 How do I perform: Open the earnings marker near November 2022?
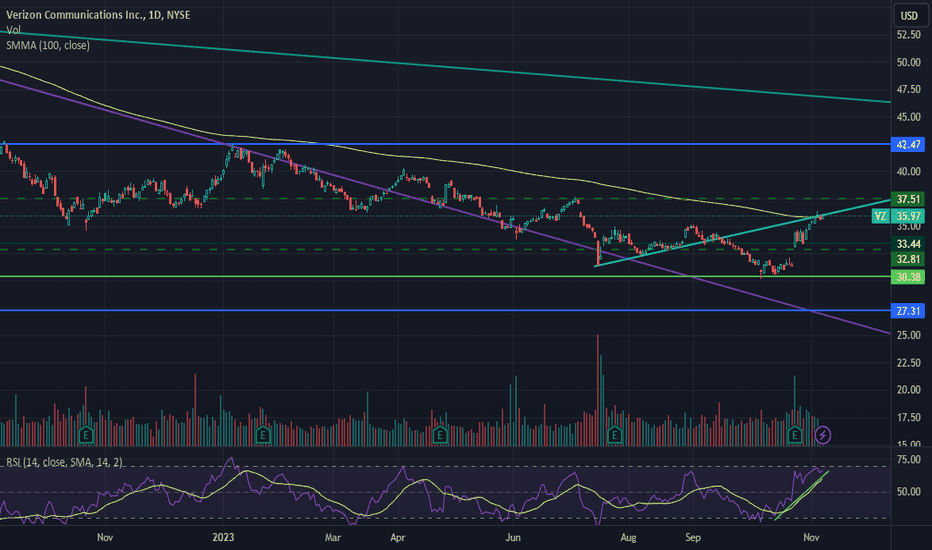point(86,435)
